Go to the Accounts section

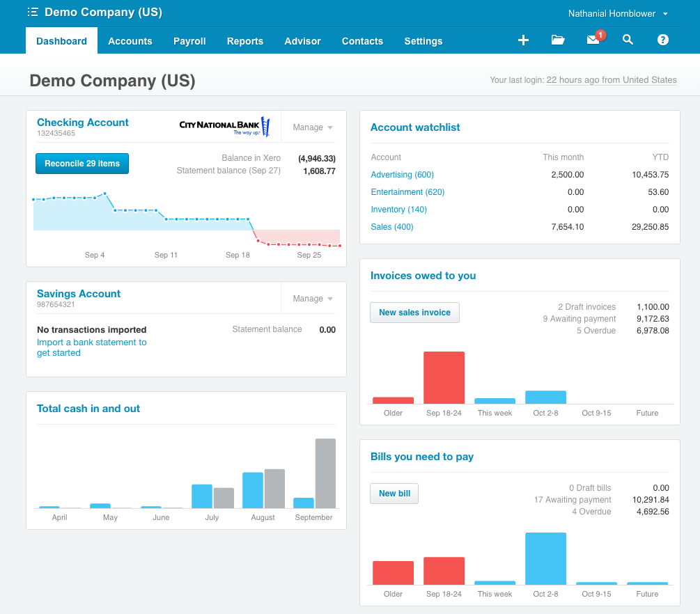(x=130, y=42)
